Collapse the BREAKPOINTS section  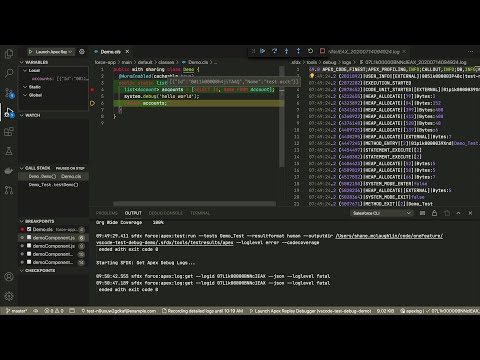click(x=53, y=221)
